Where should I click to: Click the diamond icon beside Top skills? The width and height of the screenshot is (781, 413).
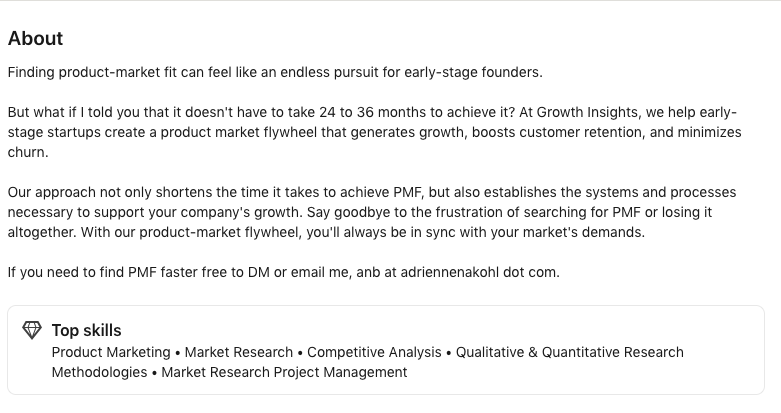coord(32,330)
